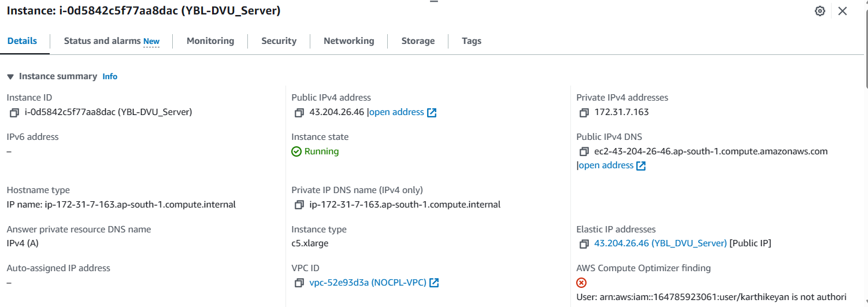The image size is (868, 307).
Task: Click the 172.31.7.163 private IP value
Action: [x=622, y=112]
